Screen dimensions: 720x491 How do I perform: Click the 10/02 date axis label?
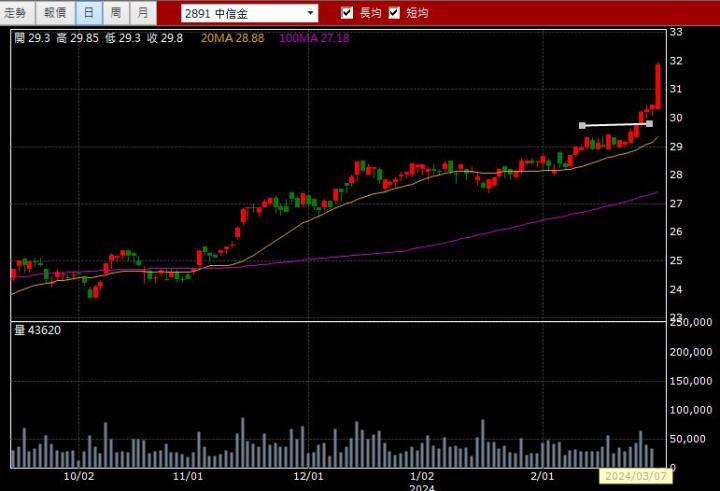click(79, 476)
